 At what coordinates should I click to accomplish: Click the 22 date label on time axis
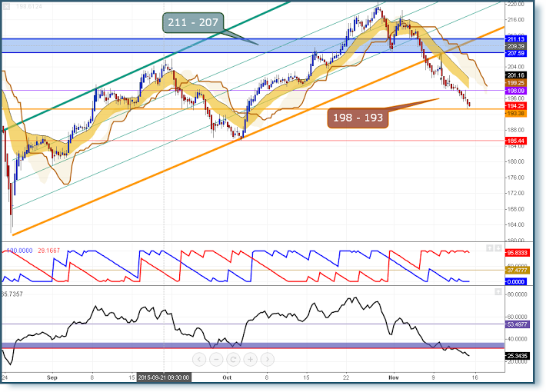[346, 377]
